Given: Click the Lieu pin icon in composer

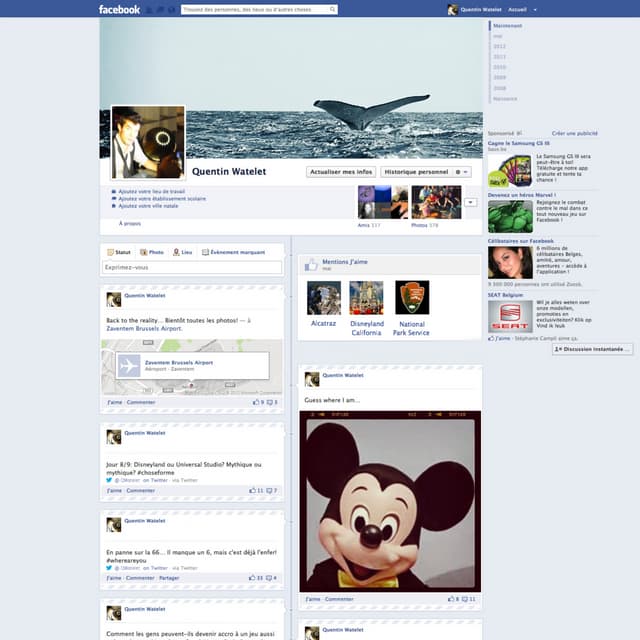Looking at the screenshot, I should (x=176, y=253).
